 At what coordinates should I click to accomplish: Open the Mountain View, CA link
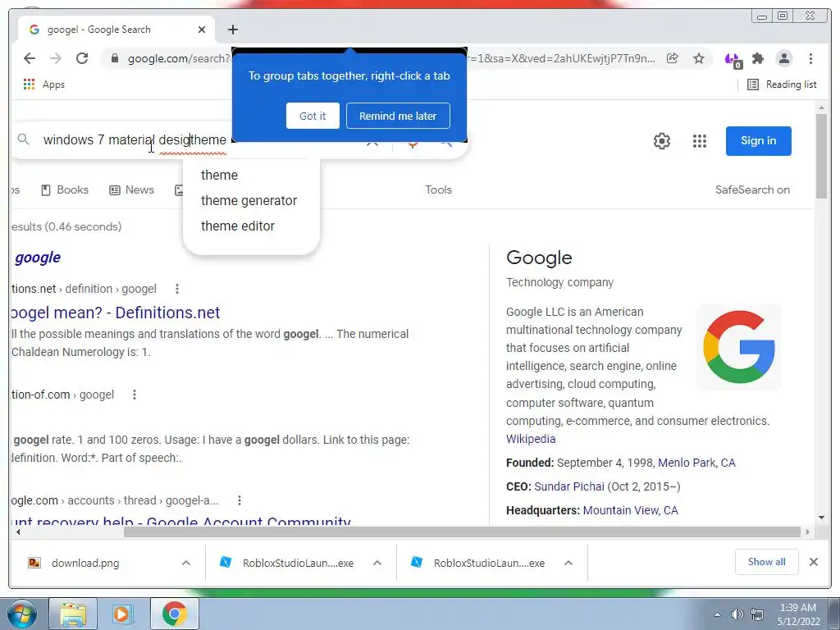click(630, 510)
